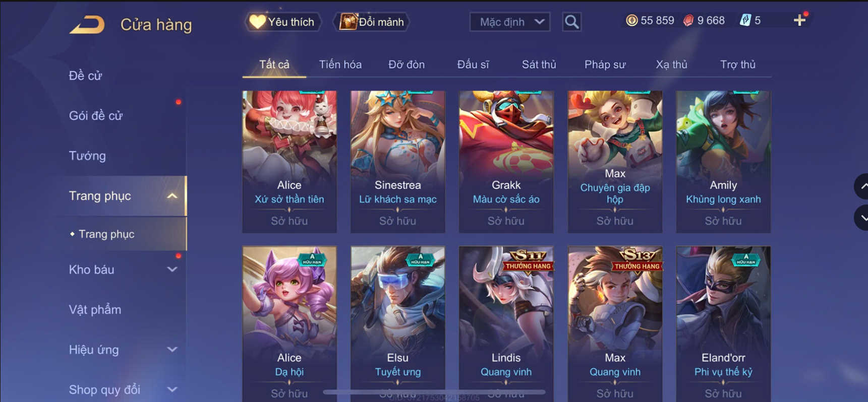The height and width of the screenshot is (402, 868).
Task: Tap the red gem balance icon
Action: pyautogui.click(x=688, y=20)
